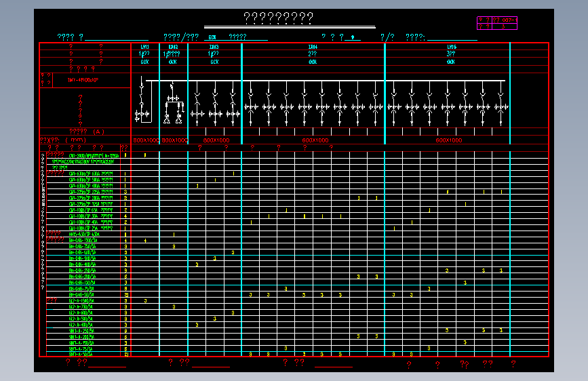Click the (A) current row label
This screenshot has height=381, width=588.
98,132
